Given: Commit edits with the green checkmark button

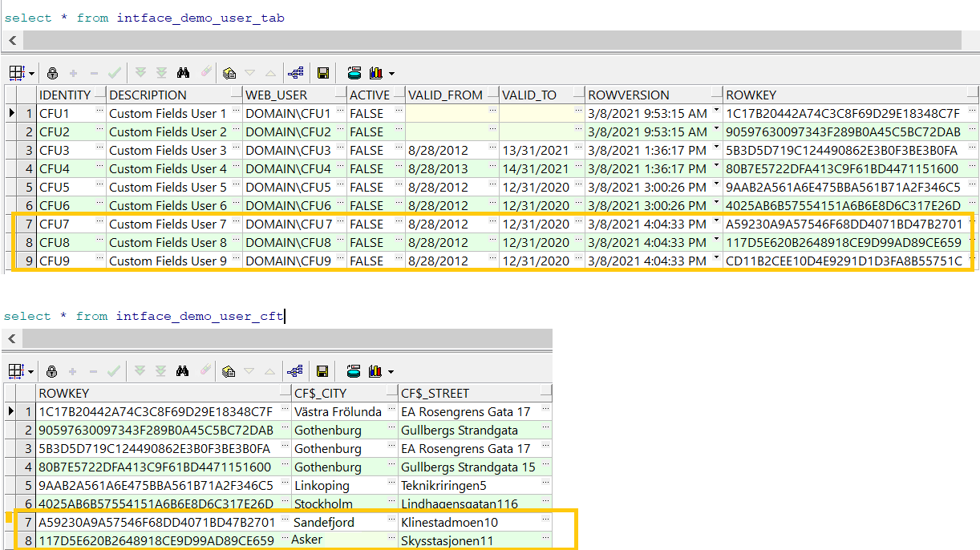Looking at the screenshot, I should [x=113, y=72].
